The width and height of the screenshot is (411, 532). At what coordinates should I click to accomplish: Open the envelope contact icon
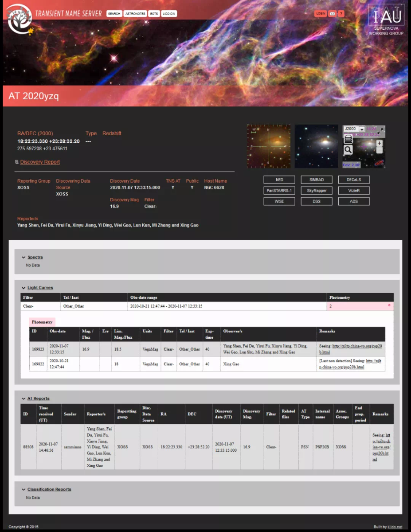click(333, 14)
